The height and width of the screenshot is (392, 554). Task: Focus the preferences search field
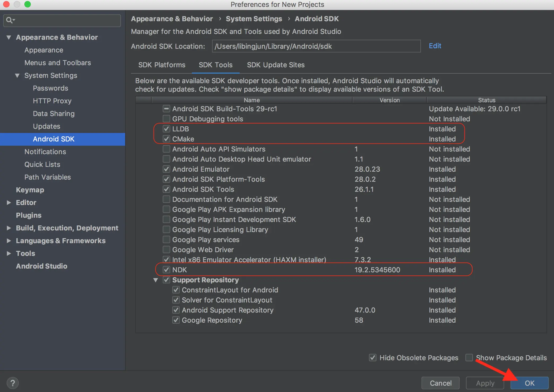pyautogui.click(x=62, y=20)
